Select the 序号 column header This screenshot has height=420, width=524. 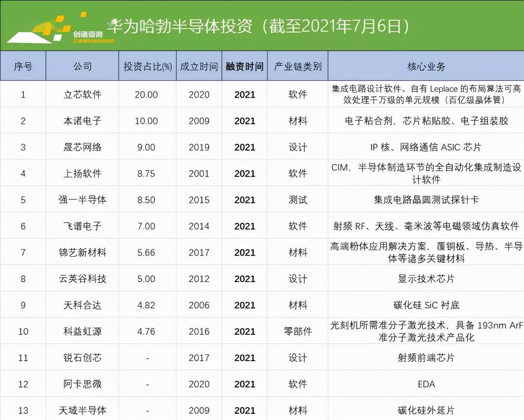click(x=23, y=66)
